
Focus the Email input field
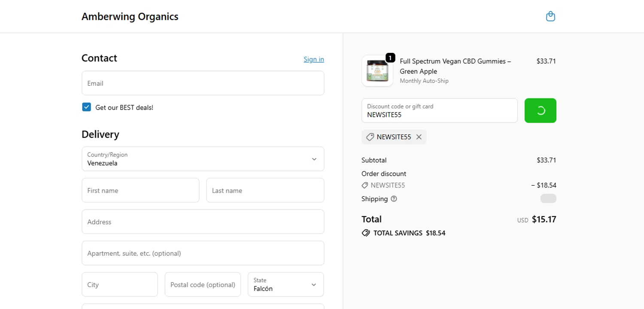[x=203, y=83]
